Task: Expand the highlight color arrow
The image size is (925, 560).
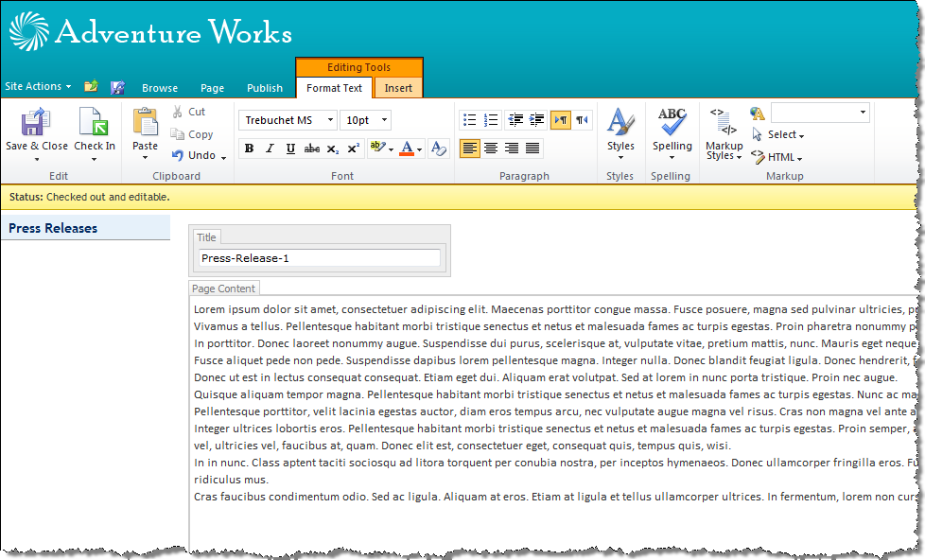Action: pos(392,149)
